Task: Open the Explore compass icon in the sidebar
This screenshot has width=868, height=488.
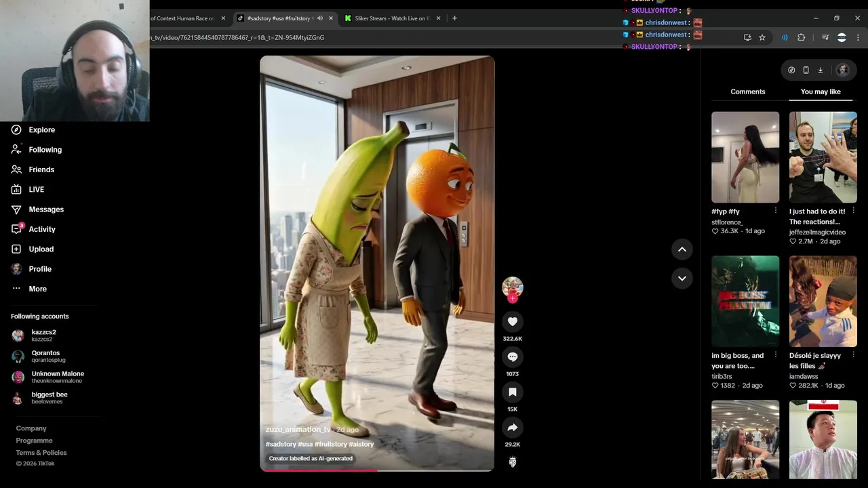Action: [x=16, y=129]
